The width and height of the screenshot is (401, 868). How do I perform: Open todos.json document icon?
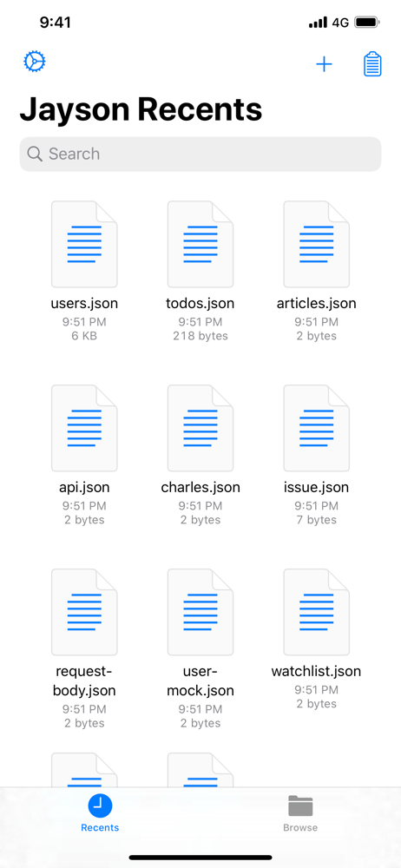(x=200, y=244)
